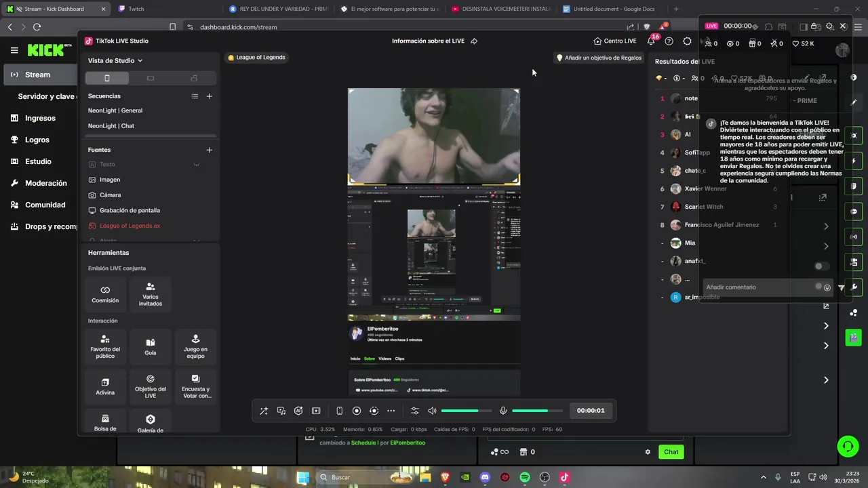Open Objetivo del LIVE tool

151,386
